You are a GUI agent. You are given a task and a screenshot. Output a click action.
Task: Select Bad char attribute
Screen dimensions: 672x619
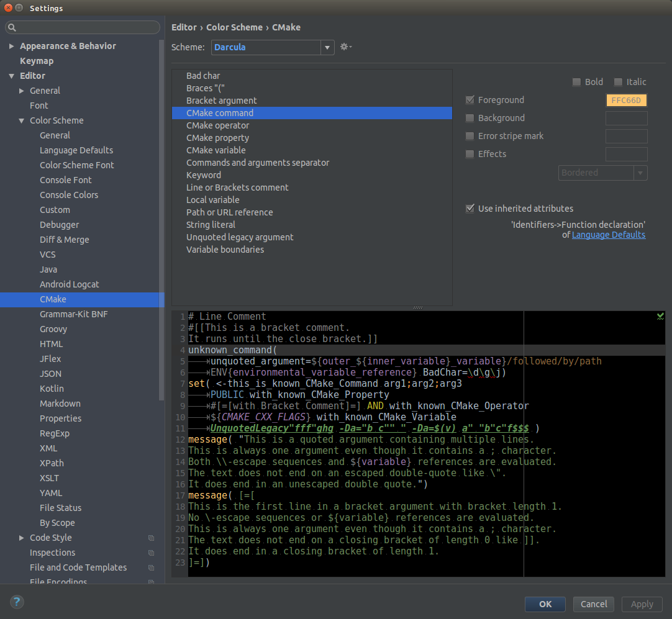click(x=312, y=76)
